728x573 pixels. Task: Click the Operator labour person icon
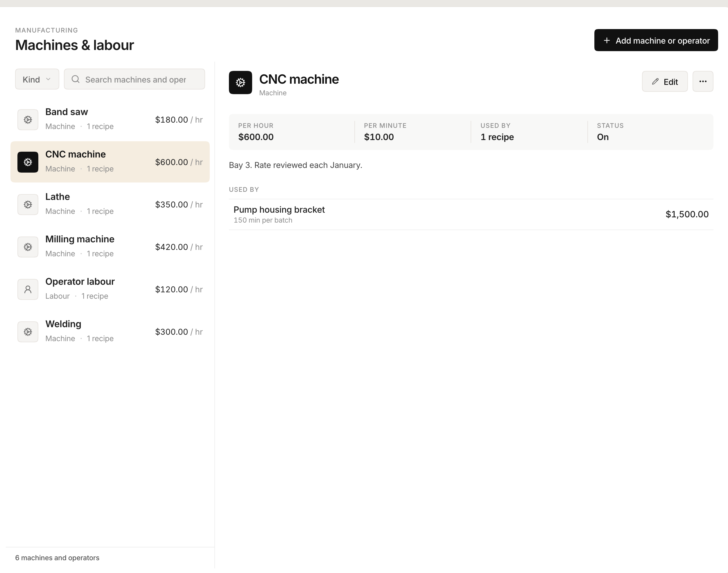click(28, 289)
